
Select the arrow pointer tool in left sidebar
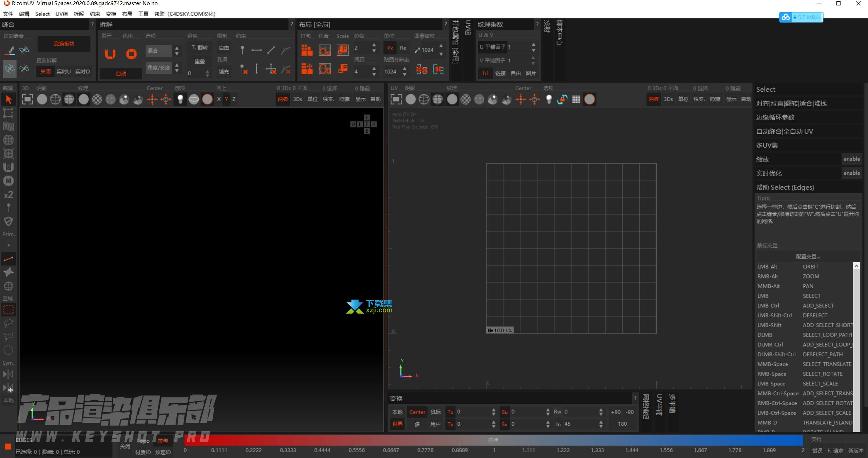[x=8, y=99]
